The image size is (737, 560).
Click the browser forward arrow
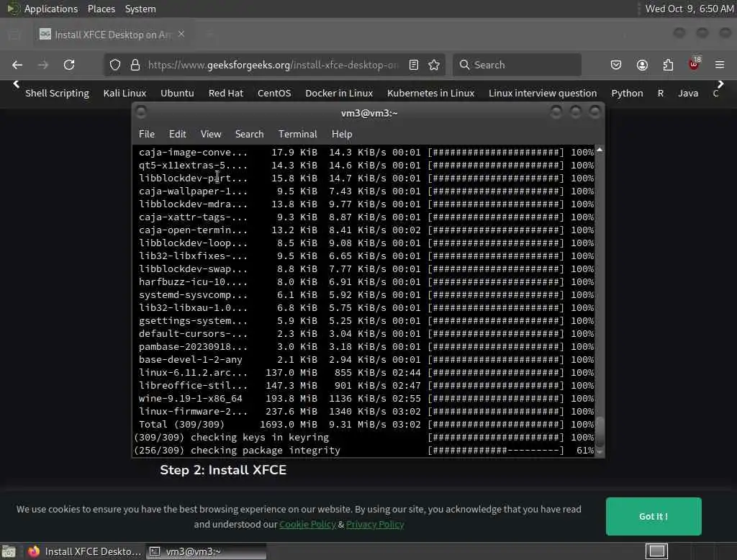point(43,65)
